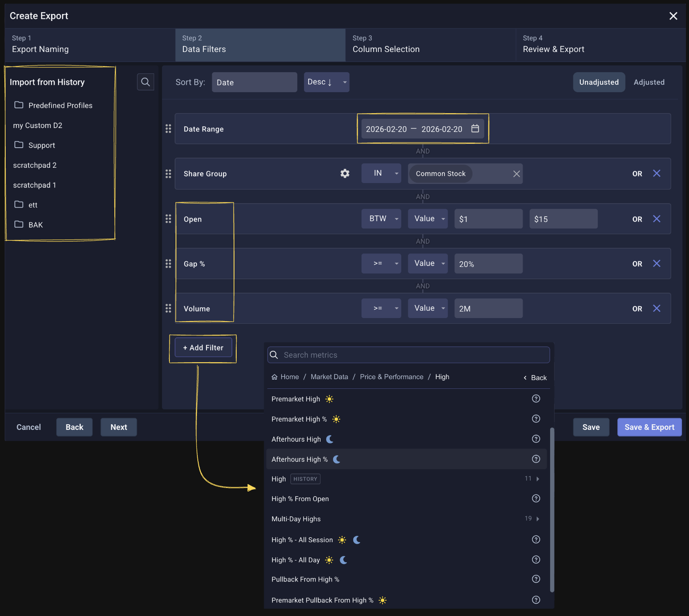This screenshot has height=616, width=689.
Task: Open the BAK folder
Action: [x=28, y=225]
